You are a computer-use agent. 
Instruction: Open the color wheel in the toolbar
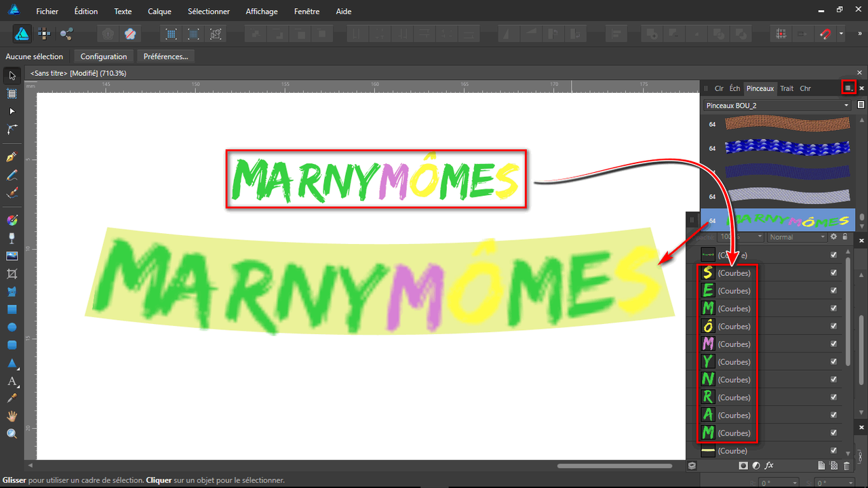tap(11, 219)
